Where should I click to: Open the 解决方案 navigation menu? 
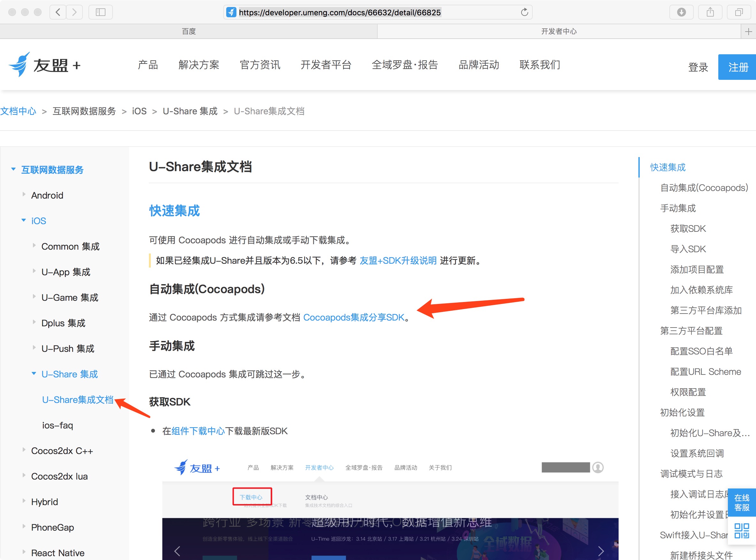point(199,64)
